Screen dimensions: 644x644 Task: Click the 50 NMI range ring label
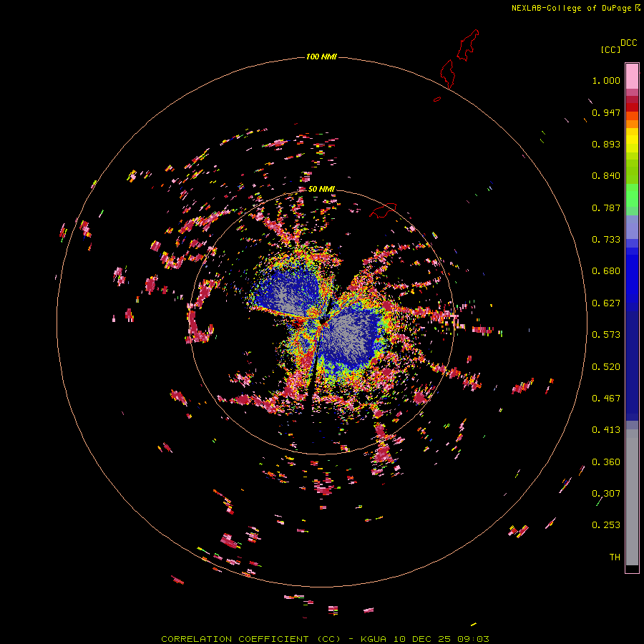pyautogui.click(x=321, y=189)
